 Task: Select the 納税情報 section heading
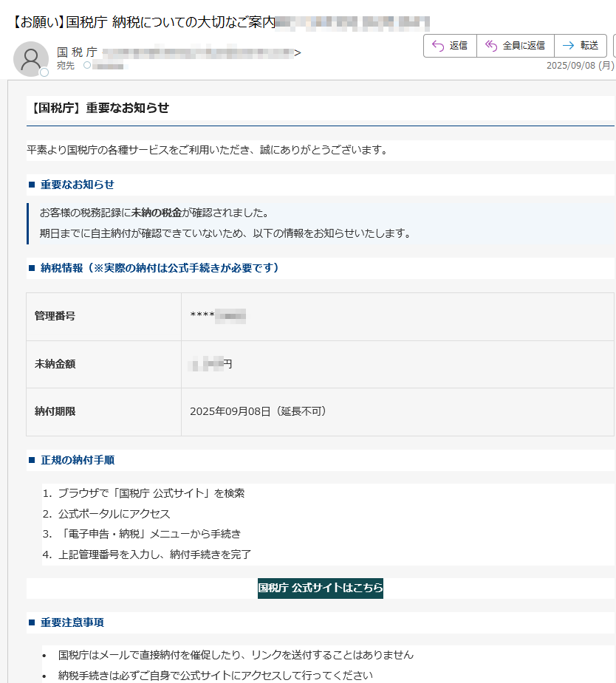(x=160, y=268)
